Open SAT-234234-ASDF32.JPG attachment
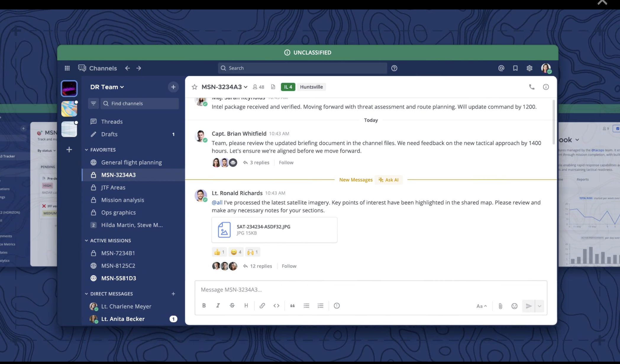This screenshot has height=364, width=620. (x=274, y=230)
